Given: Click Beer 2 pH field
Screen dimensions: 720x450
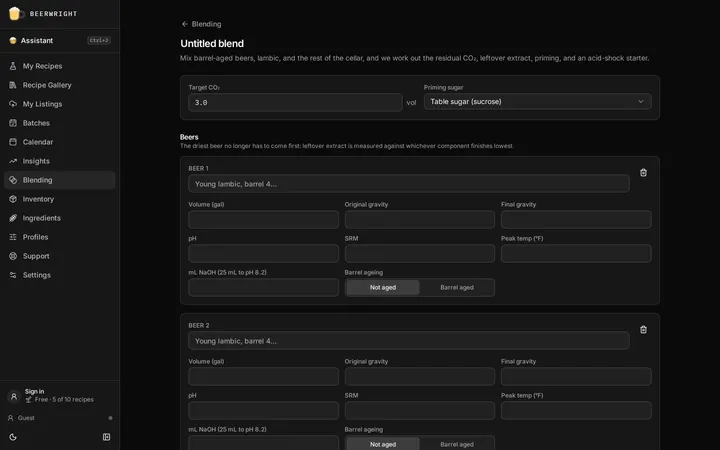Looking at the screenshot, I should pos(264,411).
